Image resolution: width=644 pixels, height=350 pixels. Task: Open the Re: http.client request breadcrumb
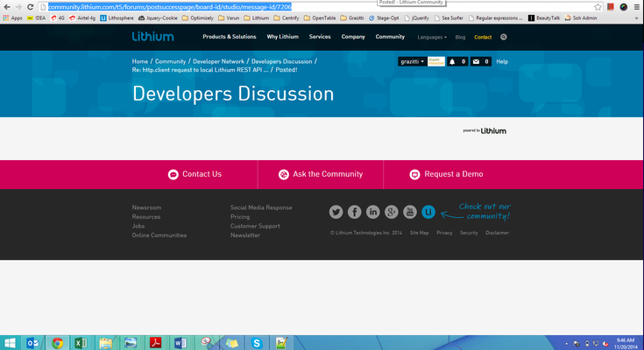point(200,70)
